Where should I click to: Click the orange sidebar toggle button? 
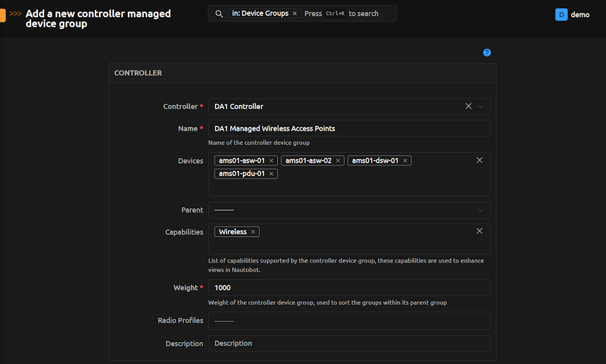(x=2, y=14)
